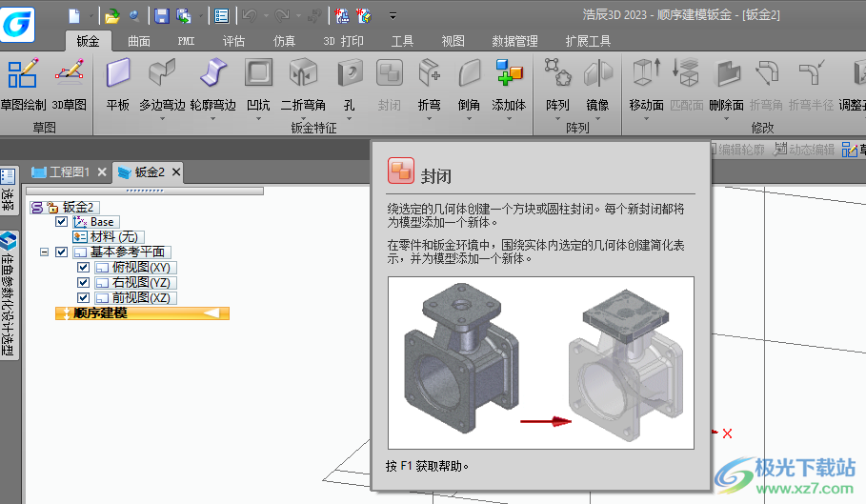Select the 添加体 add body tool
Image resolution: width=866 pixels, height=504 pixels.
coord(509,84)
